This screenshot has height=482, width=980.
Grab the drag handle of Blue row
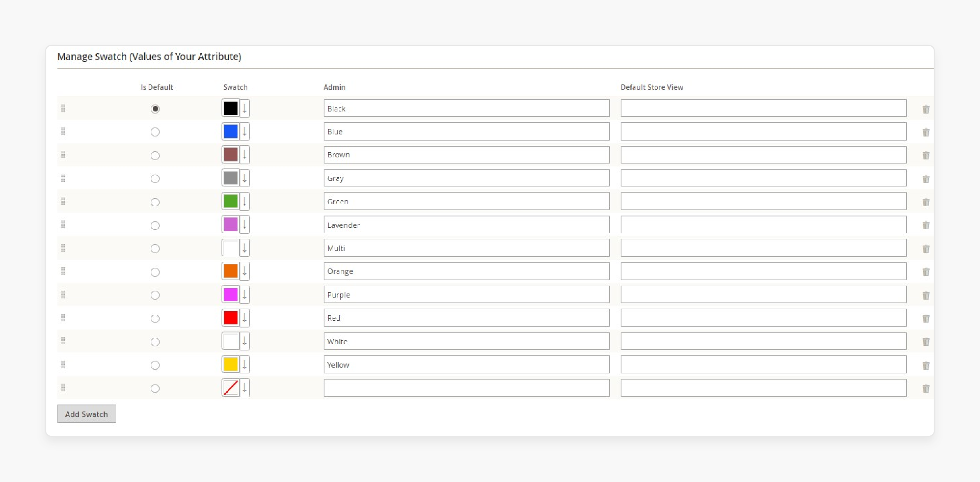63,131
